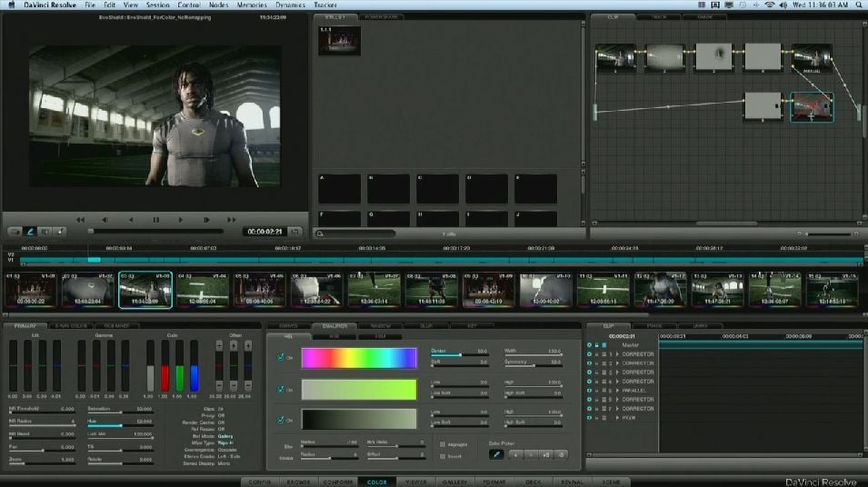Click the Wi-Fi status icon in menu bar

click(x=770, y=5)
